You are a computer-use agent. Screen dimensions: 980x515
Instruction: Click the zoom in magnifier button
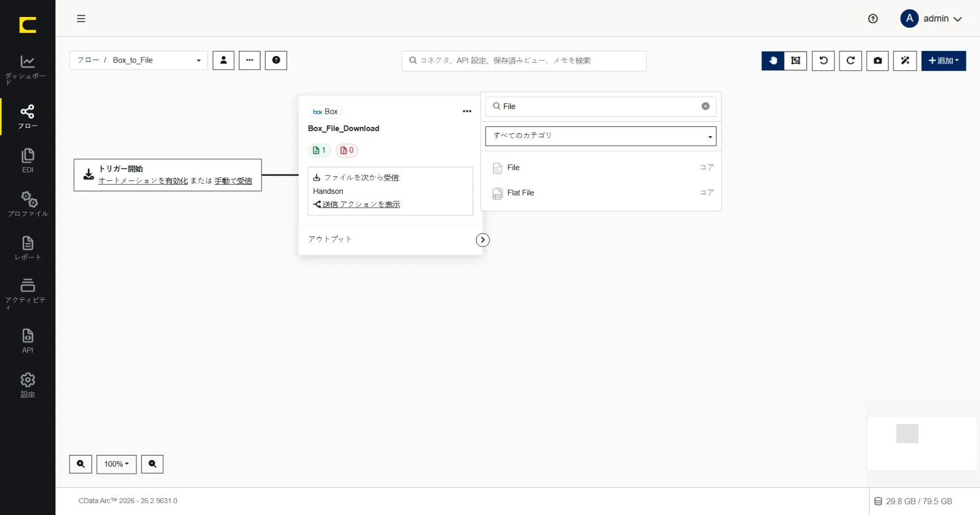pyautogui.click(x=80, y=464)
